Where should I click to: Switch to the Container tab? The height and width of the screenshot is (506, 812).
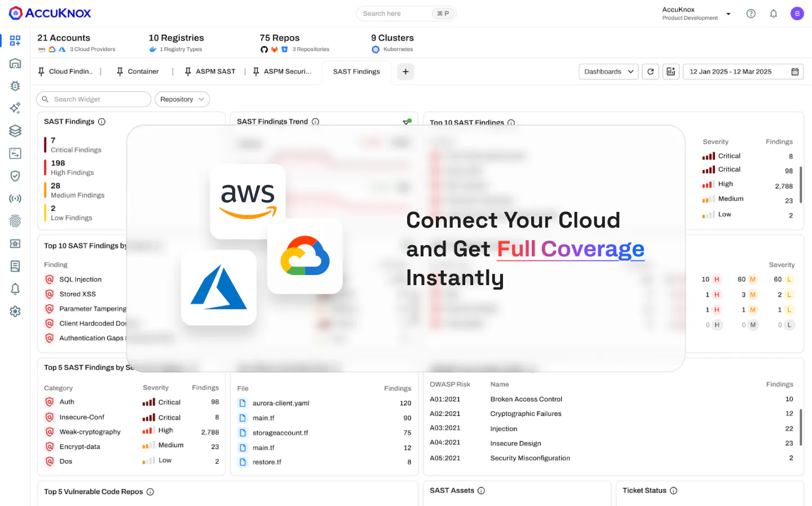(x=138, y=72)
